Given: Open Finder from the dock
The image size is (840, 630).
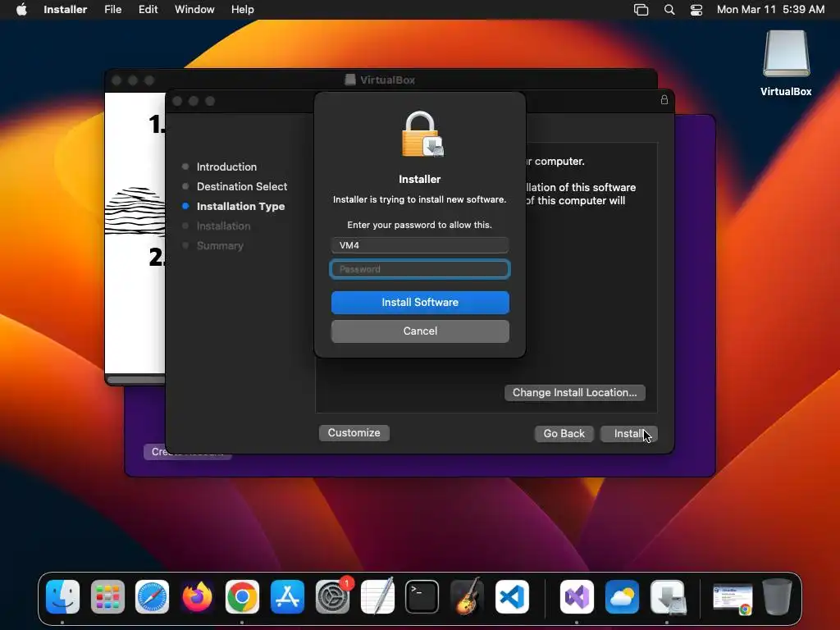Looking at the screenshot, I should [62, 597].
